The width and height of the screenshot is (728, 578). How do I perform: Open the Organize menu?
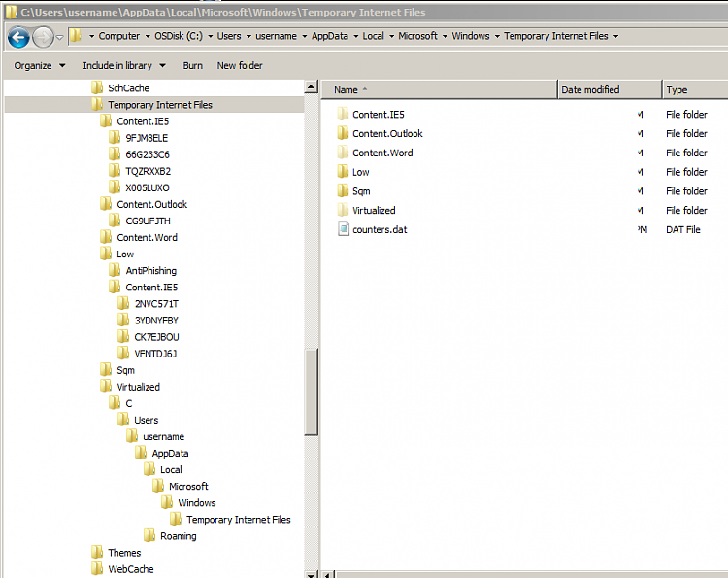(40, 65)
